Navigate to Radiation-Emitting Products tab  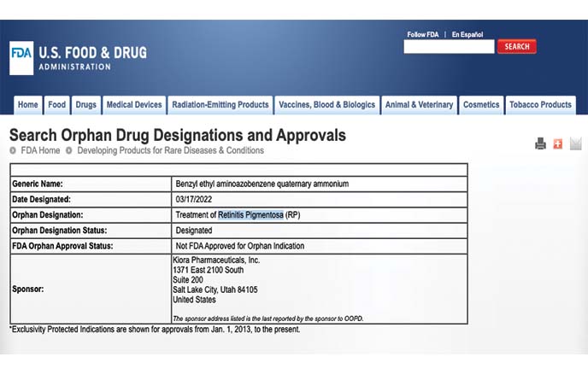(x=220, y=105)
